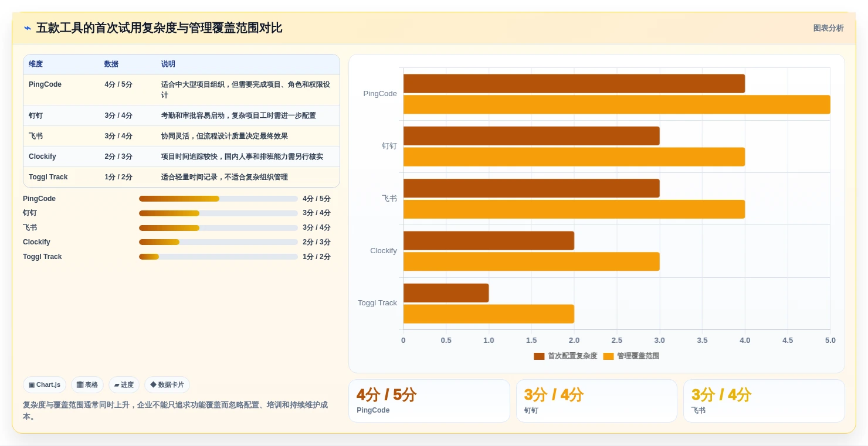Image resolution: width=868 pixels, height=446 pixels.
Task: Click Clockify y-axis label in chart
Action: [x=384, y=251]
